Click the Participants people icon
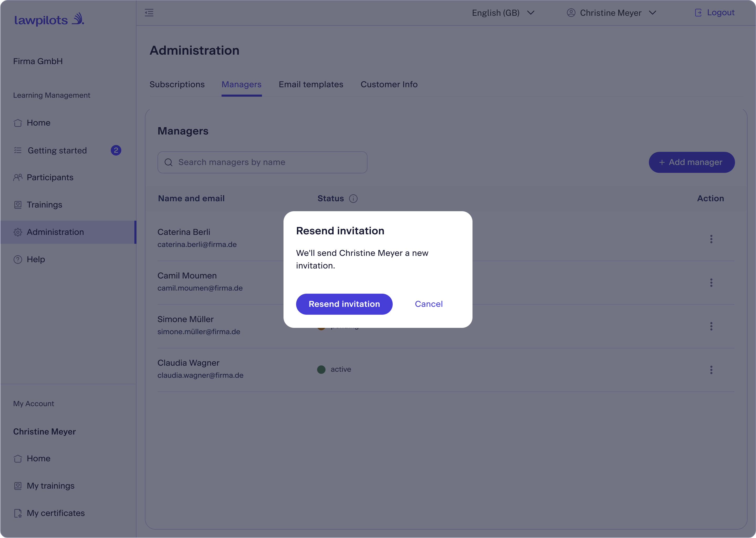The width and height of the screenshot is (756, 538). point(18,178)
